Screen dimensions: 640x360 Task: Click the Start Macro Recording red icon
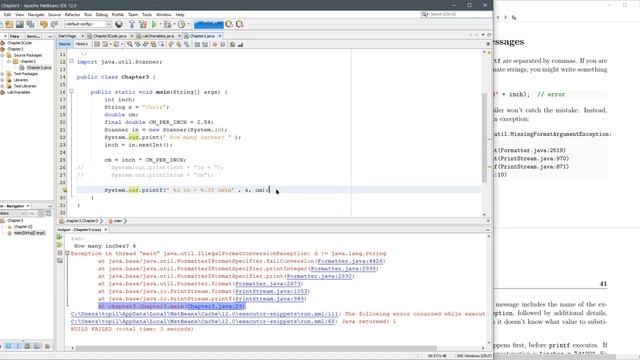pyautogui.click(x=215, y=44)
